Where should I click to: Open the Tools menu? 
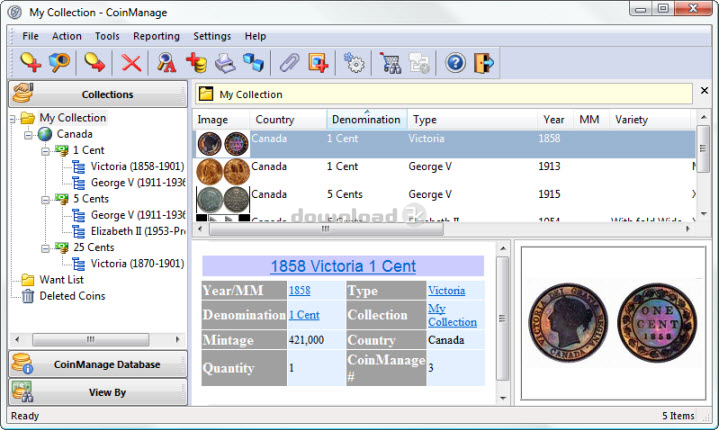tap(107, 36)
